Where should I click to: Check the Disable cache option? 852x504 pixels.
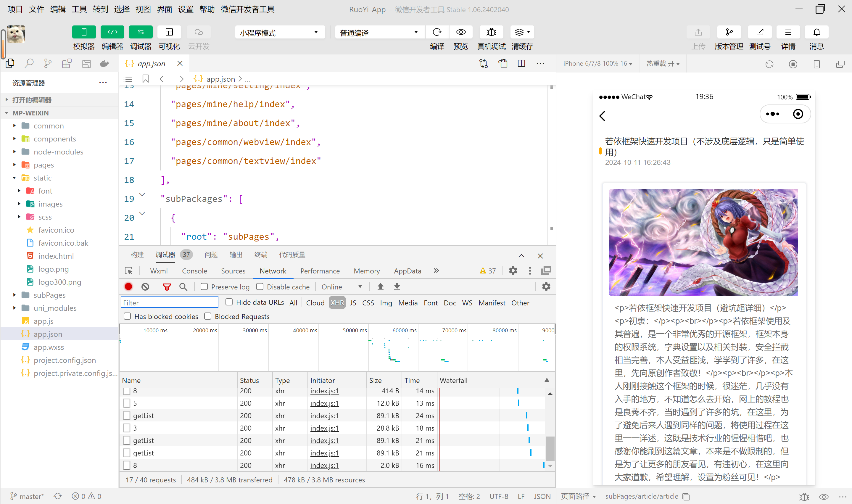tap(260, 287)
